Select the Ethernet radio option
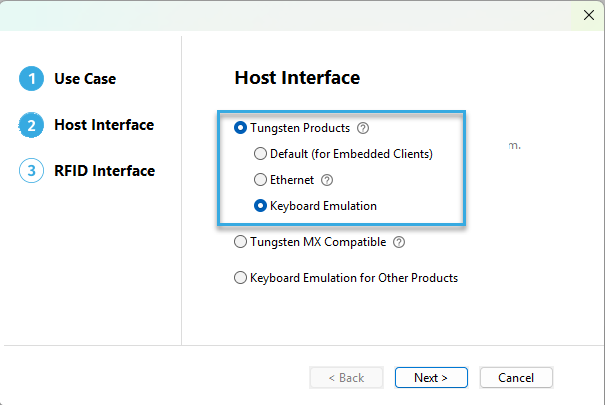 pos(260,180)
